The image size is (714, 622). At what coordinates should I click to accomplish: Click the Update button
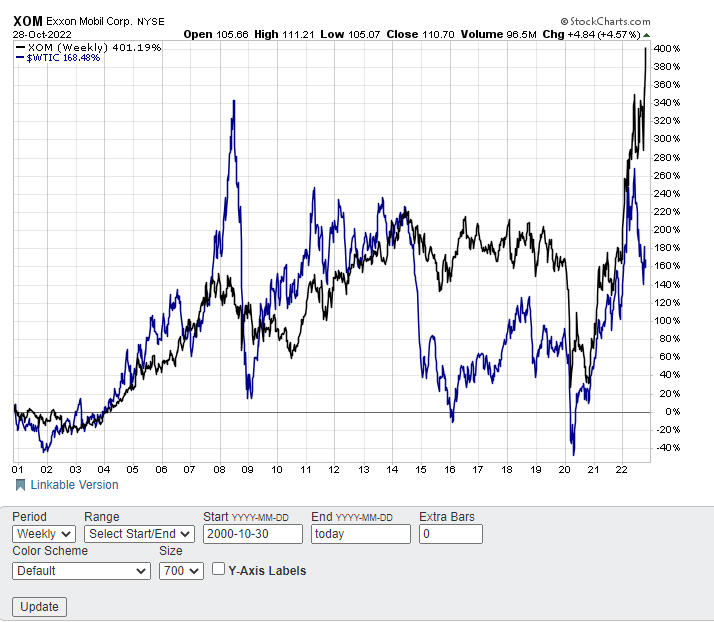[x=40, y=607]
